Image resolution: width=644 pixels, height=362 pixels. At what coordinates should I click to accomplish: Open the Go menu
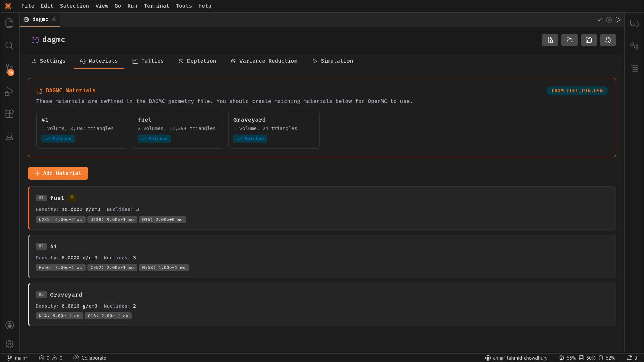[x=118, y=6]
